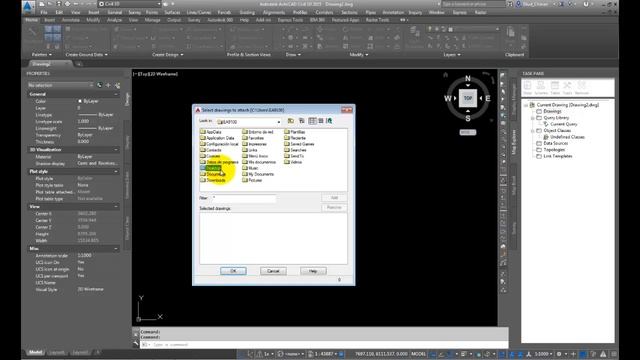640x360 pixels.
Task: Expand the Query Library tree node
Action: [533, 118]
